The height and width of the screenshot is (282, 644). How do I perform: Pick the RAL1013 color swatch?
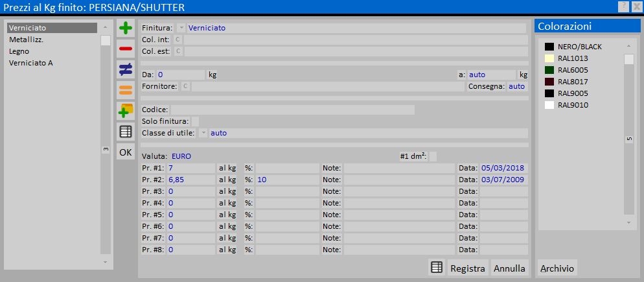(549, 58)
